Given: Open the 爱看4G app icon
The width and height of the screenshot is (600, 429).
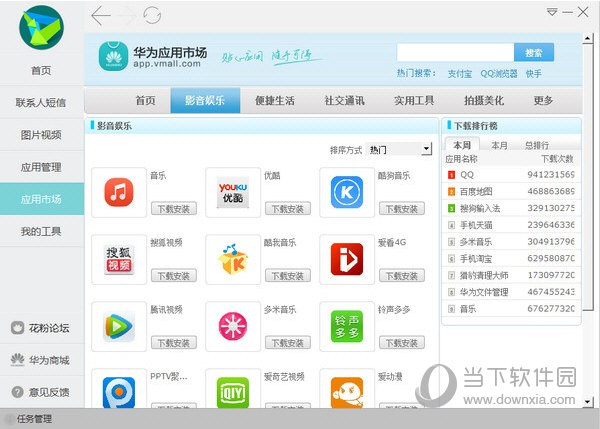Looking at the screenshot, I should pyautogui.click(x=347, y=259).
